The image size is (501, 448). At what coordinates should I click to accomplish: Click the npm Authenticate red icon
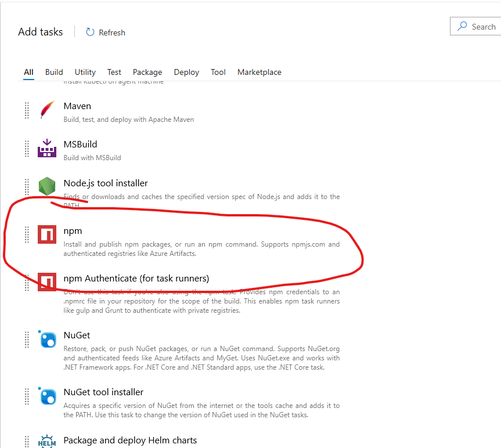pyautogui.click(x=47, y=281)
